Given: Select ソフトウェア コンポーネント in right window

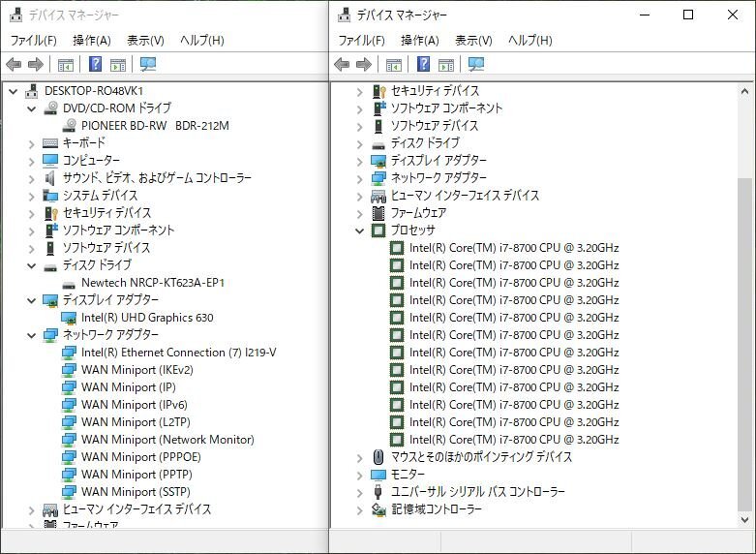Looking at the screenshot, I should pyautogui.click(x=446, y=108).
